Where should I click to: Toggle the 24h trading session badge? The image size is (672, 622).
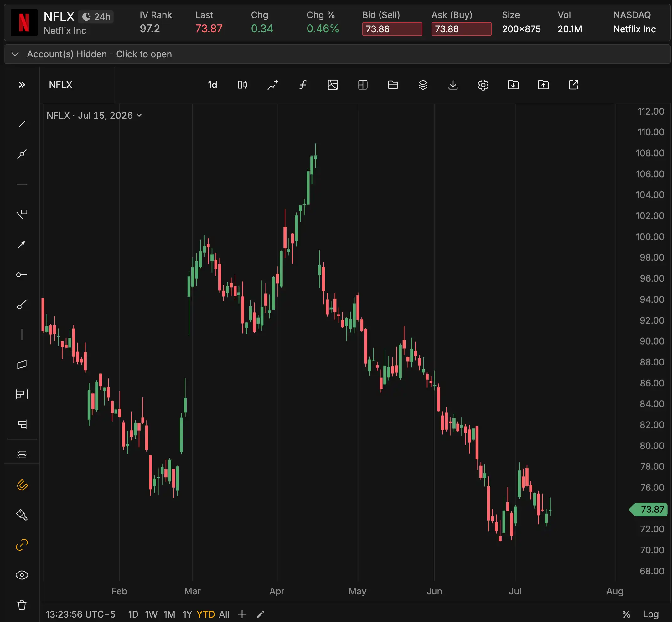(96, 17)
